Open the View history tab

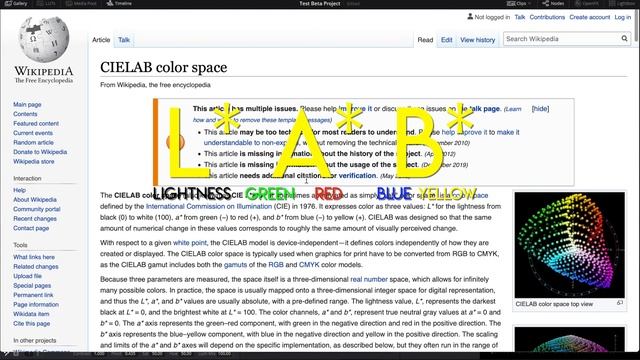[478, 40]
